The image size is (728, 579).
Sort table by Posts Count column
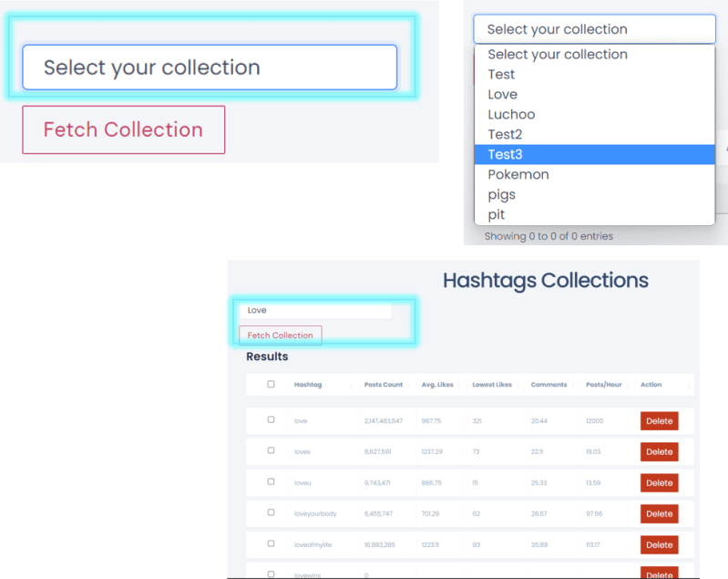coord(384,385)
